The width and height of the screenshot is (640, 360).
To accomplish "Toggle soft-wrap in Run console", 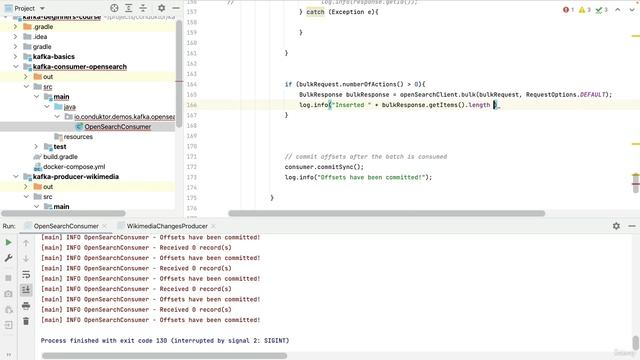I will 26,274.
